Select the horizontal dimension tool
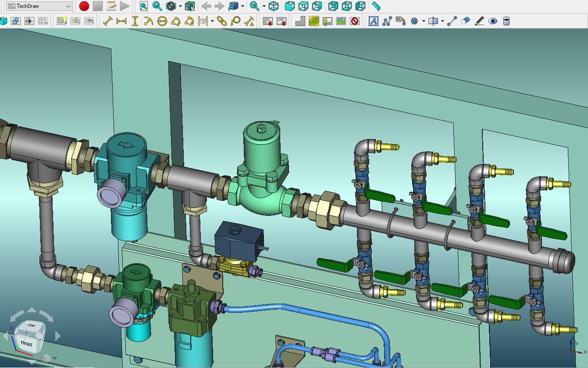Screen dimensions: 588x368 tap(121, 21)
